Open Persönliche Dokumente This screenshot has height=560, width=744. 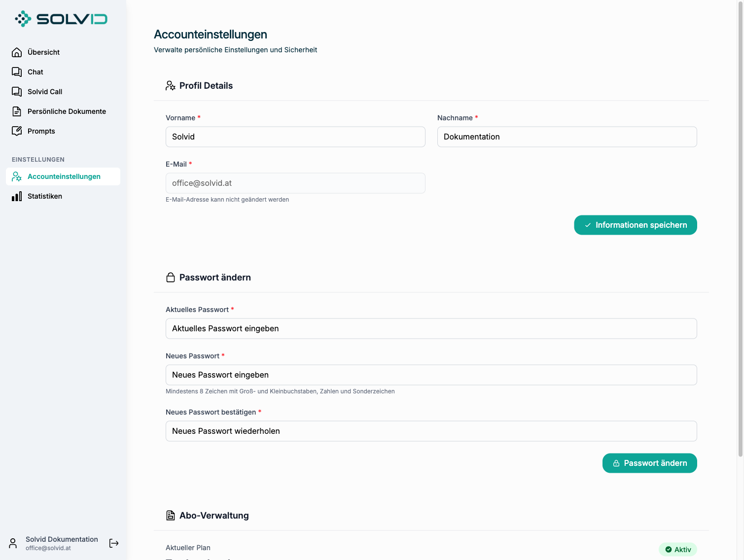[x=63, y=111]
